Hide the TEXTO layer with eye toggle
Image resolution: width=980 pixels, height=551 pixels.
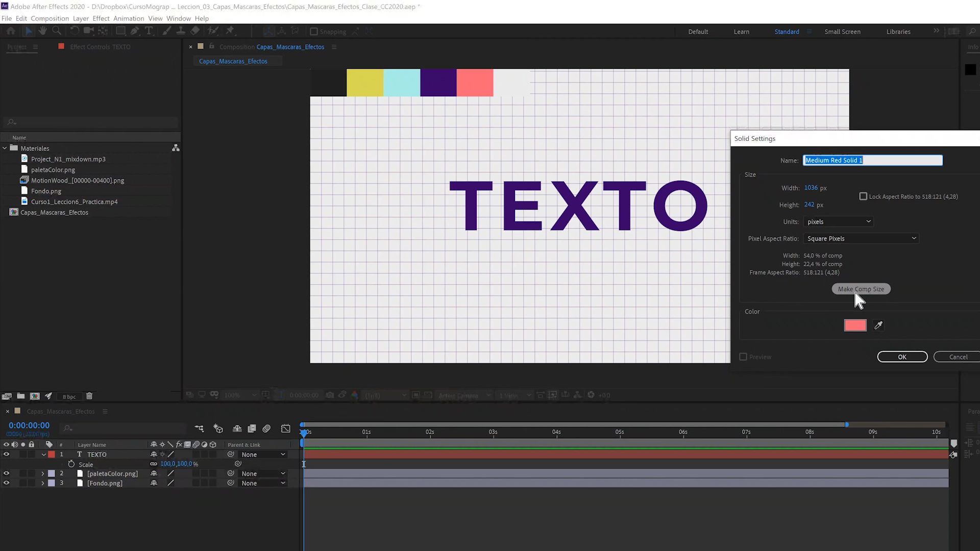point(7,455)
